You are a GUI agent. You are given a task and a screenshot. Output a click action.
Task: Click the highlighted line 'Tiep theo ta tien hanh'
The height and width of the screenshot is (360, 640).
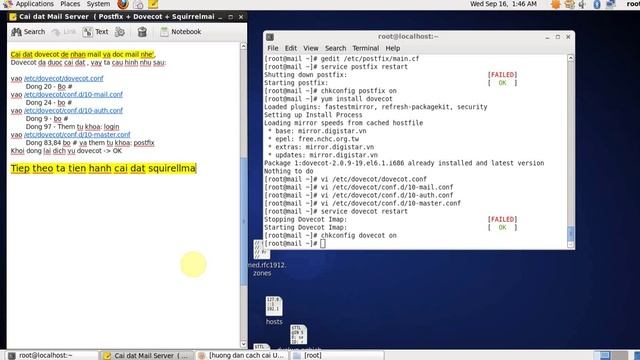103,169
